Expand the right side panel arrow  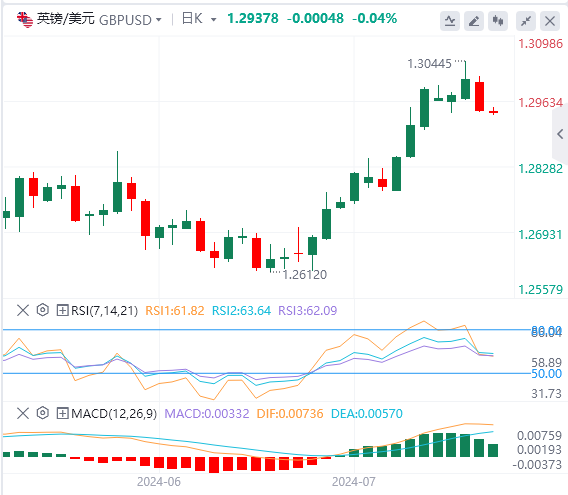560,134
